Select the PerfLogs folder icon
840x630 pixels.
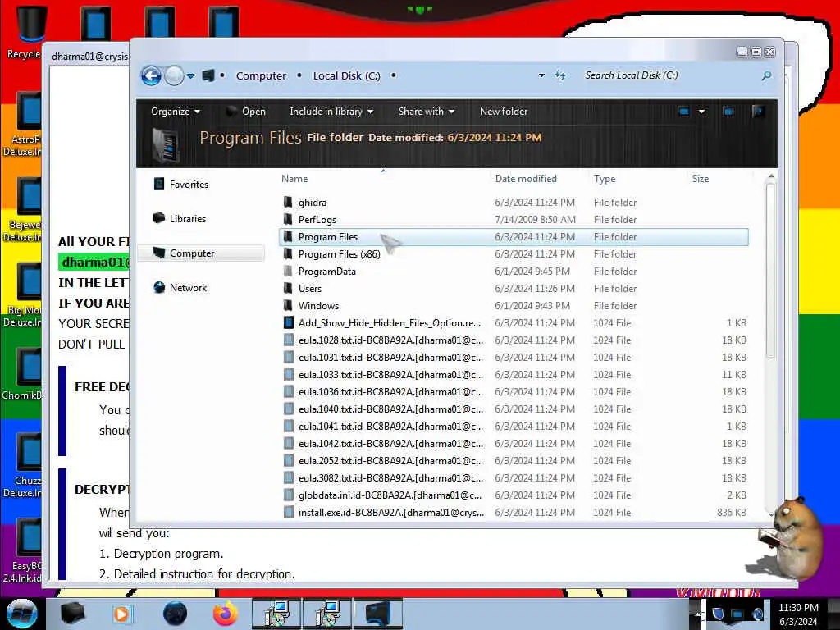(288, 219)
